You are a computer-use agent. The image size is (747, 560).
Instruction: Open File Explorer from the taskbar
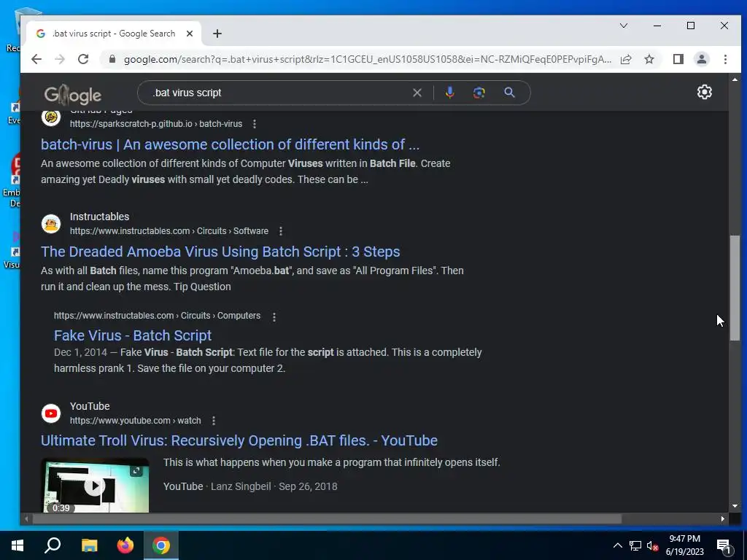(x=89, y=545)
